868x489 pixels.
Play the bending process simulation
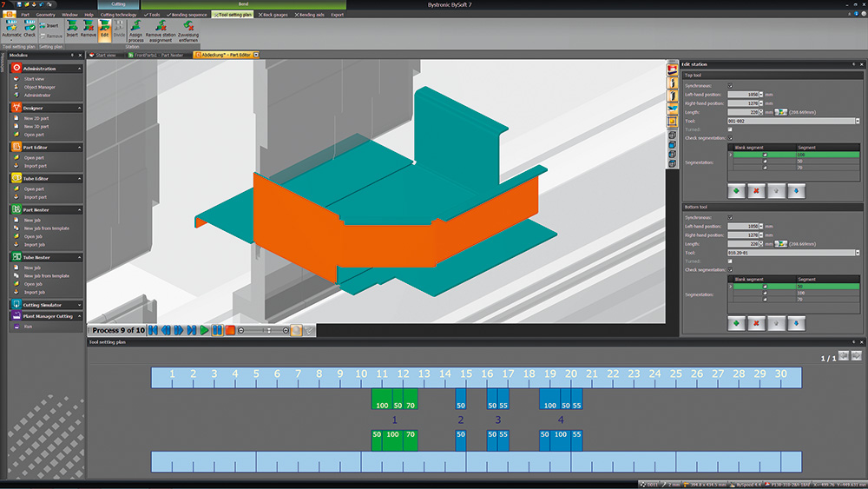pos(204,331)
